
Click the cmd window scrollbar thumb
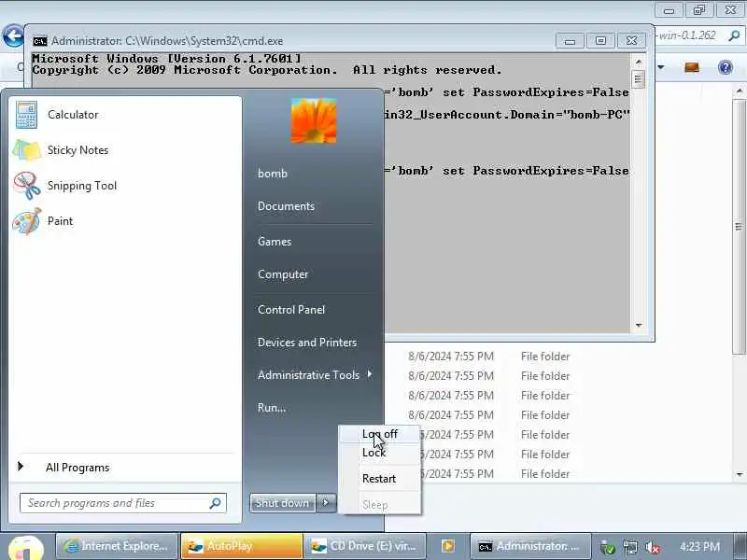click(639, 79)
